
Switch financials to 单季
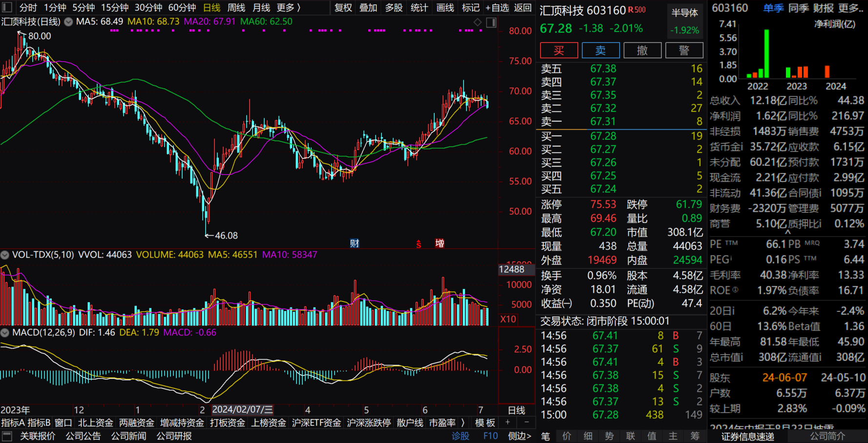[773, 8]
